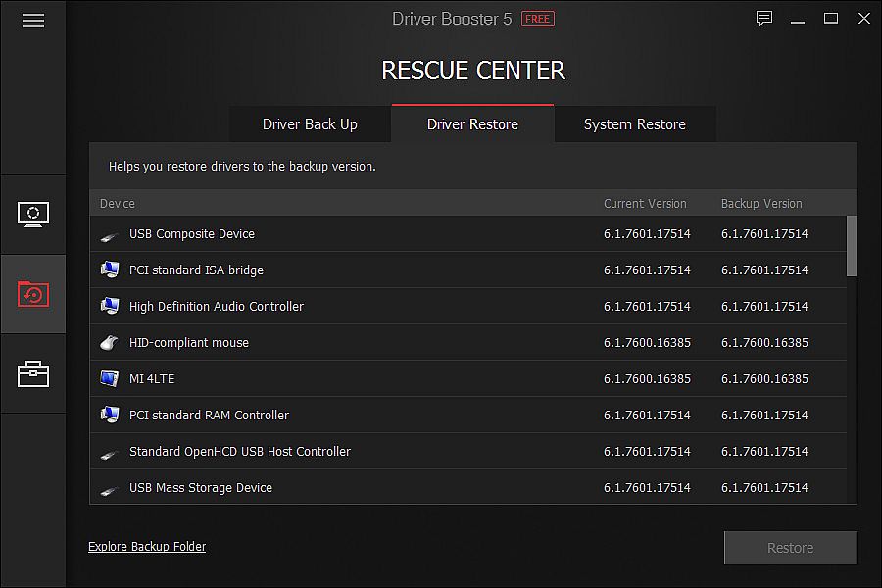Click the PCI standard ISA bridge icon

tap(110, 269)
